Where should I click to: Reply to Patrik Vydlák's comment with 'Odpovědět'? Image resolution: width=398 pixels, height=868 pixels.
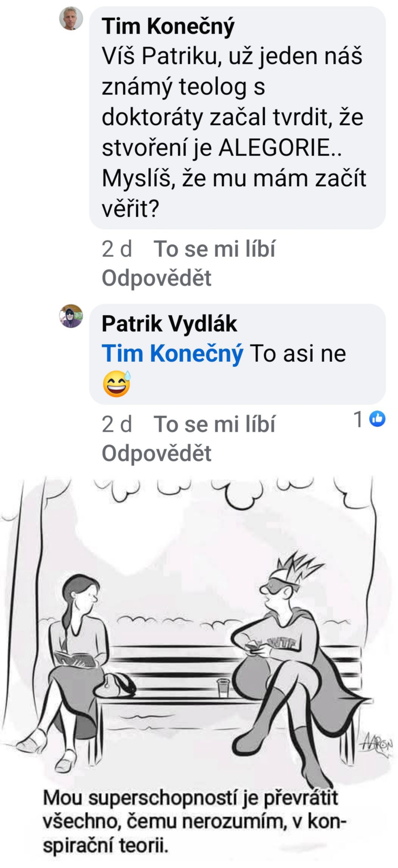click(156, 453)
